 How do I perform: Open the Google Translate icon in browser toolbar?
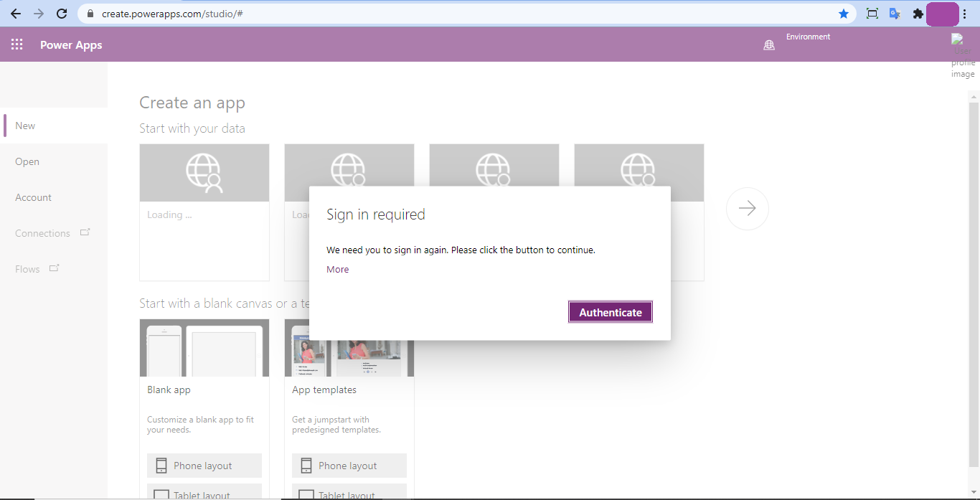894,13
